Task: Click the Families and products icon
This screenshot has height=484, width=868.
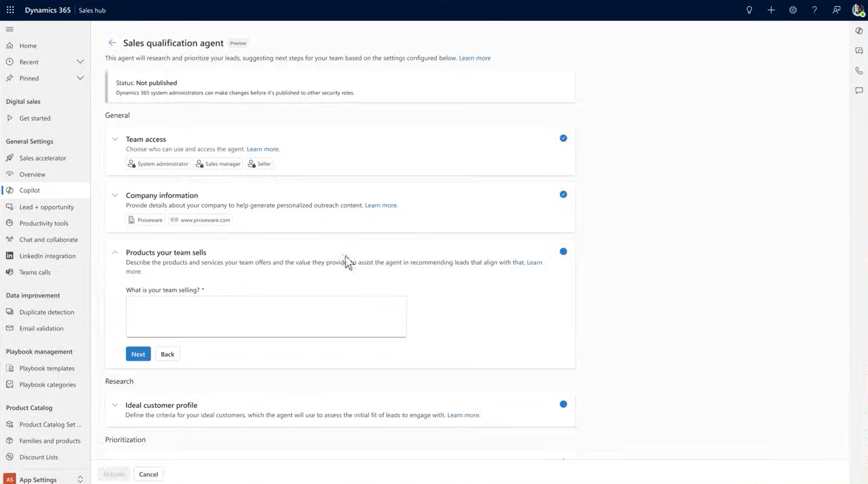Action: pyautogui.click(x=10, y=441)
